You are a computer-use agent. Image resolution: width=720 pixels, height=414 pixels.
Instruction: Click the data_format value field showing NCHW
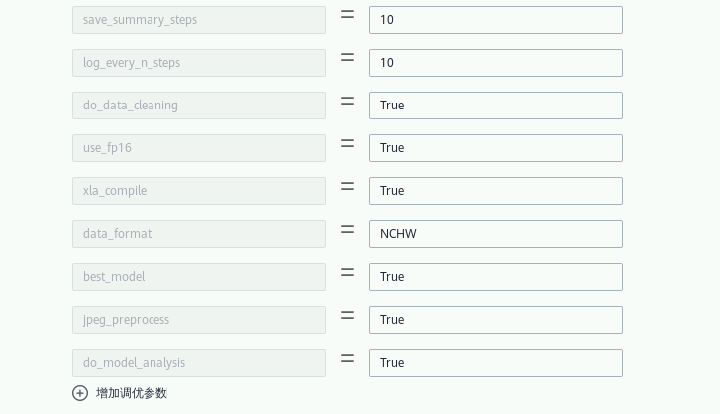[x=495, y=234]
